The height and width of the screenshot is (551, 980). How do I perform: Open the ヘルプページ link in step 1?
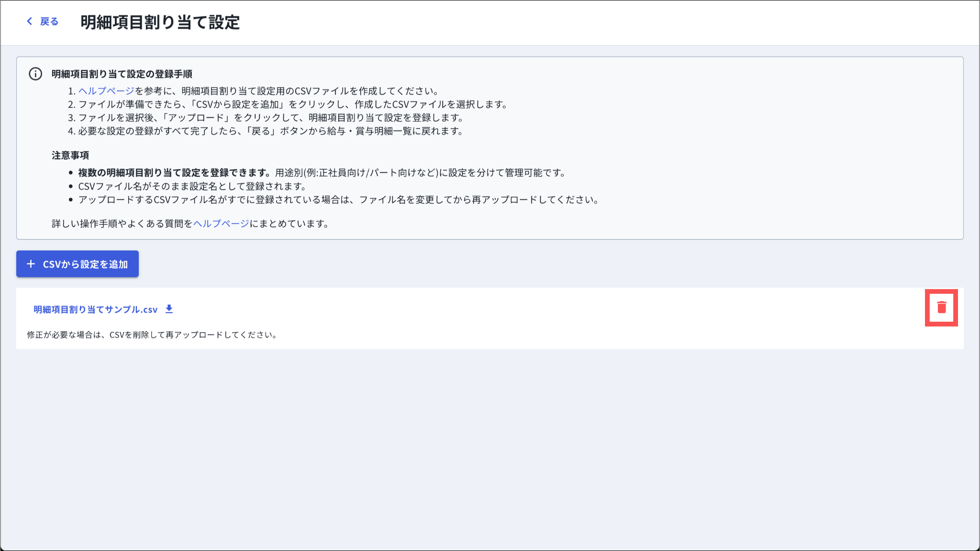[x=106, y=91]
